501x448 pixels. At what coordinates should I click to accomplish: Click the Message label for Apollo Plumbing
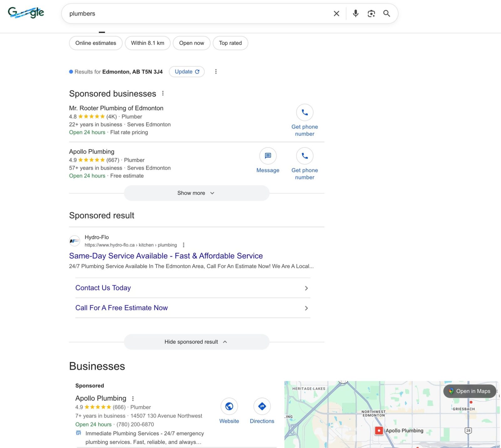tap(268, 170)
